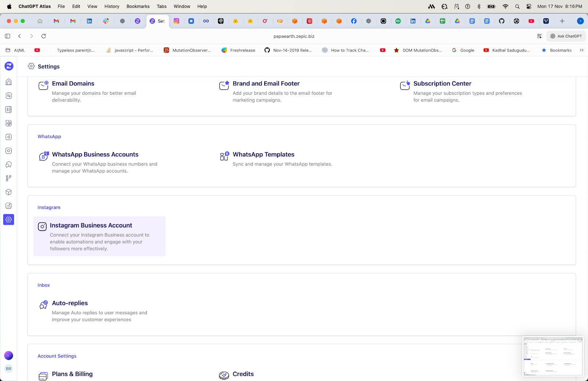
Task: Go forward using the browser forward arrow
Action: [x=32, y=36]
